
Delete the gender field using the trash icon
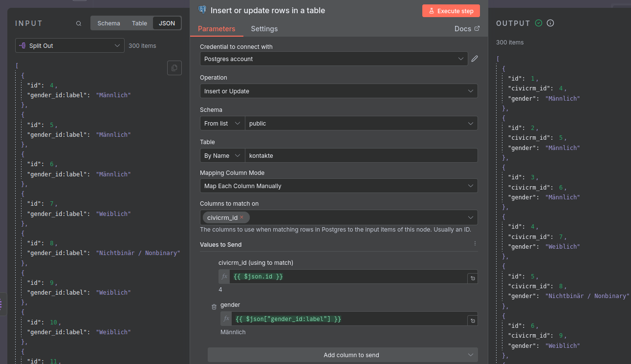(x=214, y=306)
